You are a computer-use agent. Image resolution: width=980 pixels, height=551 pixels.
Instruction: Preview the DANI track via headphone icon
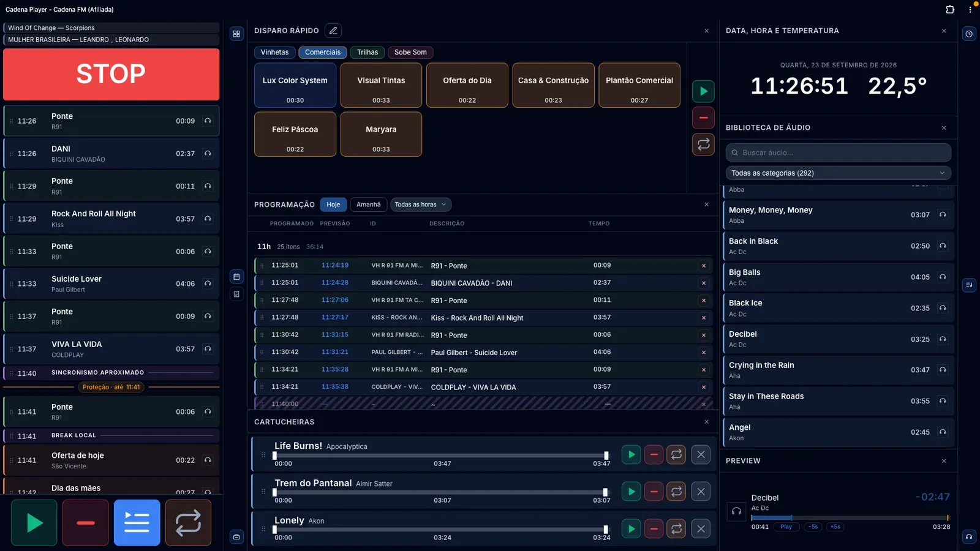click(208, 154)
